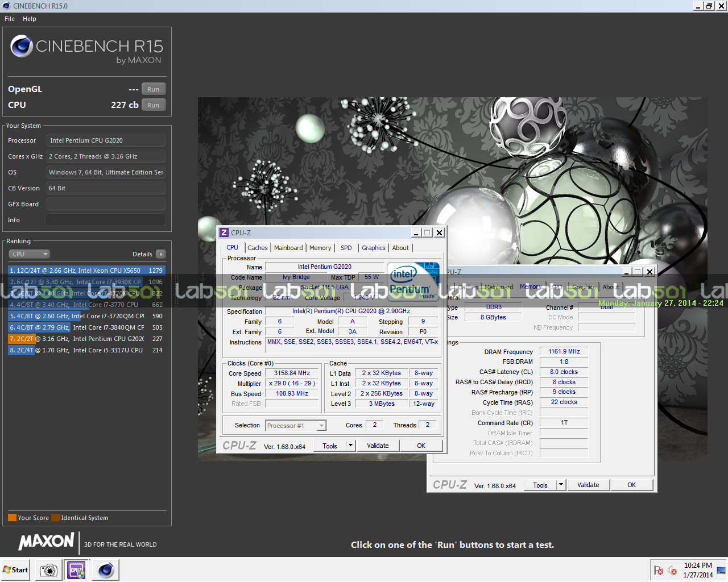
Task: Switch to Graphics tab in front CPU-Z
Action: [374, 248]
